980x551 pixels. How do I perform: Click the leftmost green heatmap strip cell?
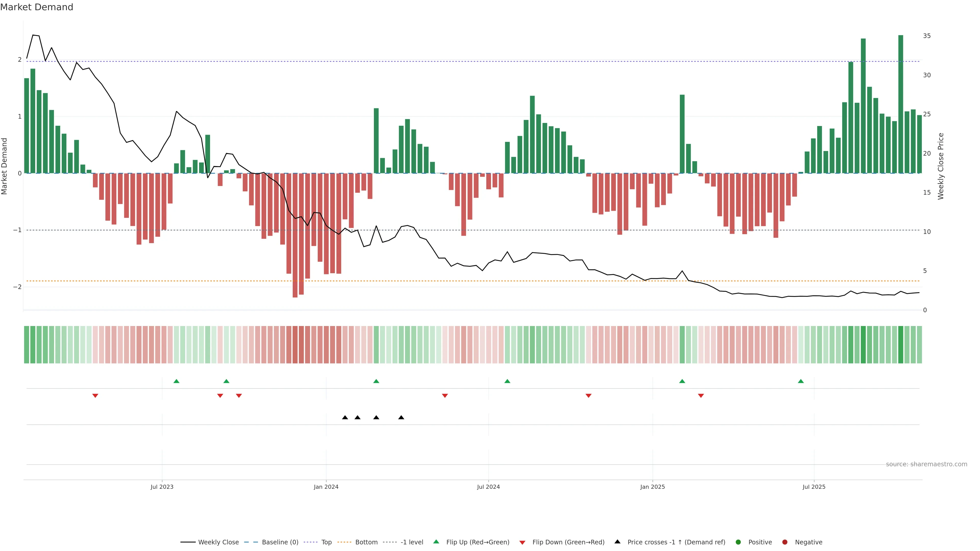(27, 345)
